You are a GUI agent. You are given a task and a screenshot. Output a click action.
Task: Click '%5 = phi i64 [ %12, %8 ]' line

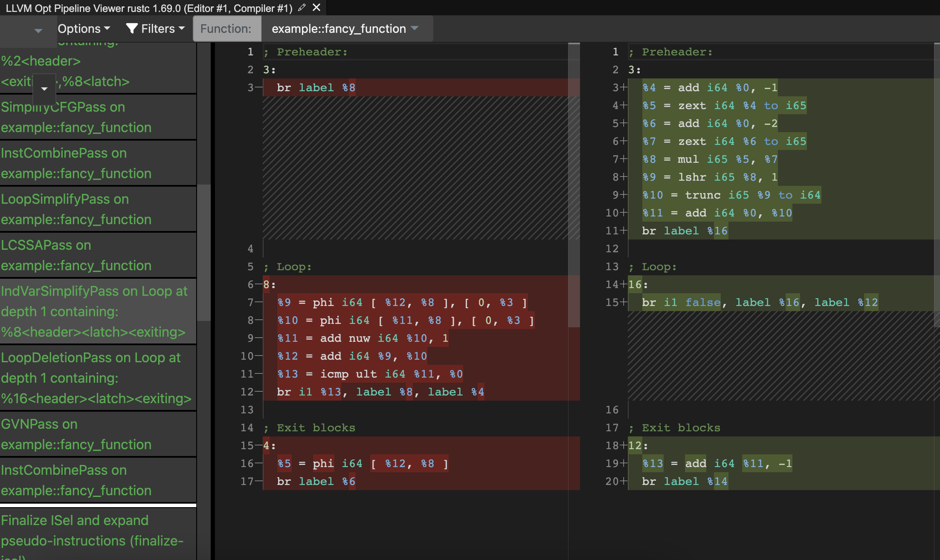[x=363, y=463]
